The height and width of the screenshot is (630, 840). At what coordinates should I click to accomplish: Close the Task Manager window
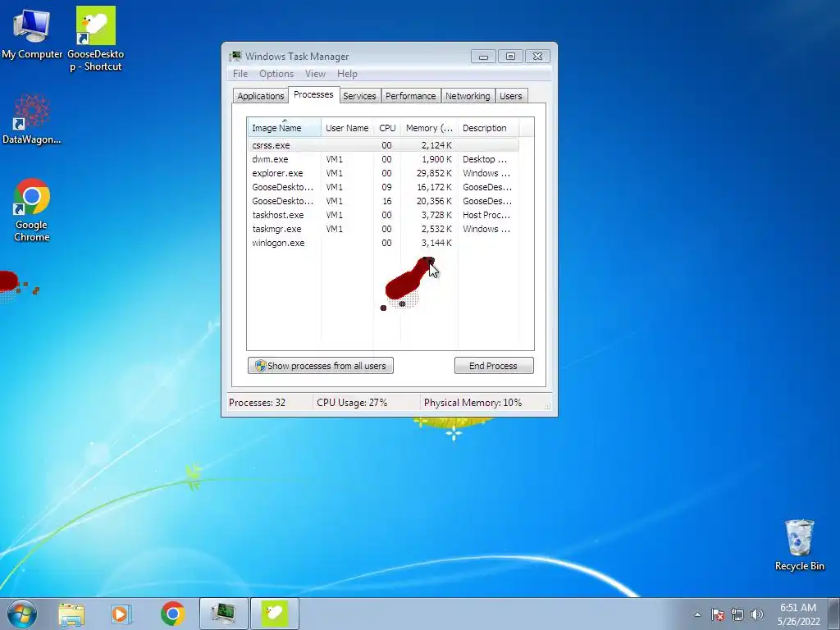point(537,57)
